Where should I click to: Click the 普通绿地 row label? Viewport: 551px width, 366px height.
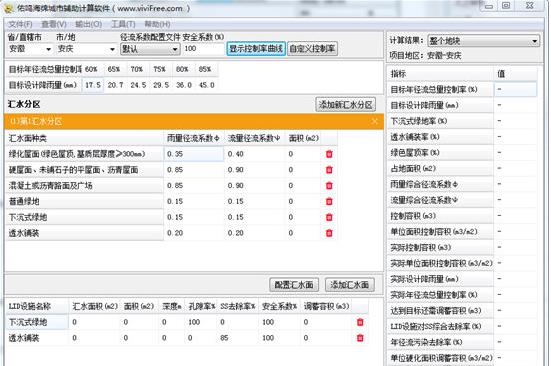click(x=84, y=201)
